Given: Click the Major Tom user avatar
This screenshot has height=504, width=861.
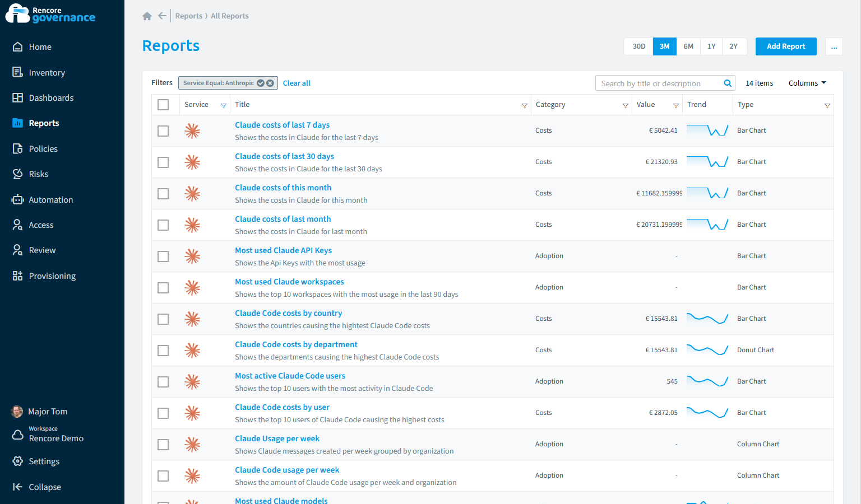Looking at the screenshot, I should click(x=17, y=412).
